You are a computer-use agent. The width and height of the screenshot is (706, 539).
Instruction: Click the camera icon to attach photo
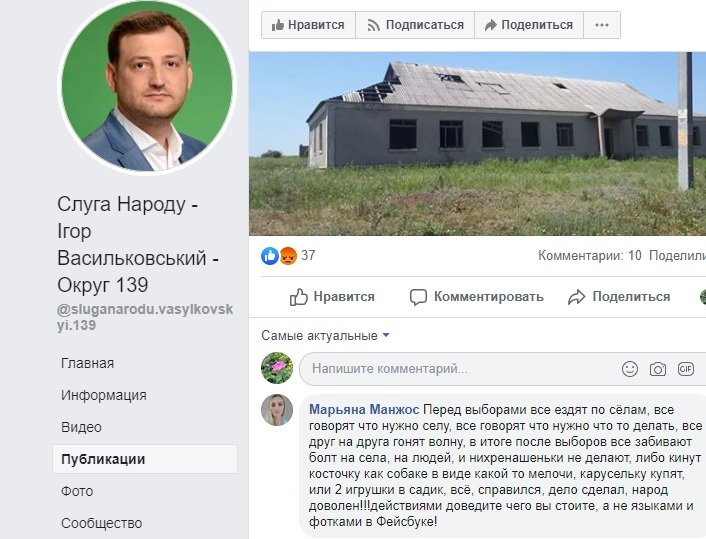click(x=657, y=369)
